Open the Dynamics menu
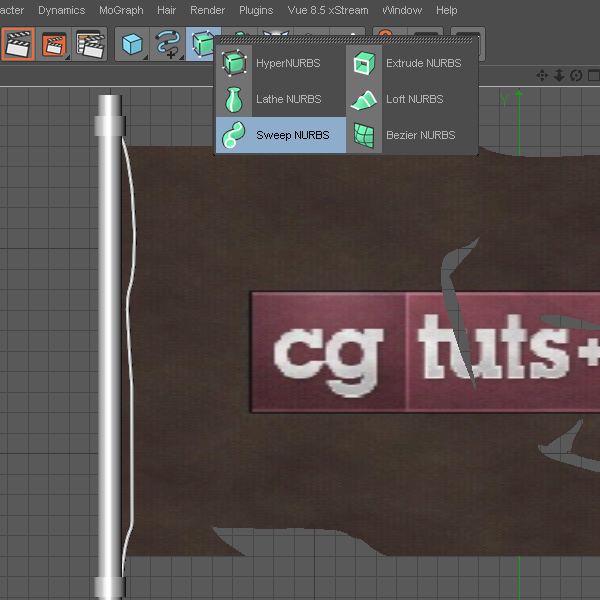The height and width of the screenshot is (600, 600). 62,10
